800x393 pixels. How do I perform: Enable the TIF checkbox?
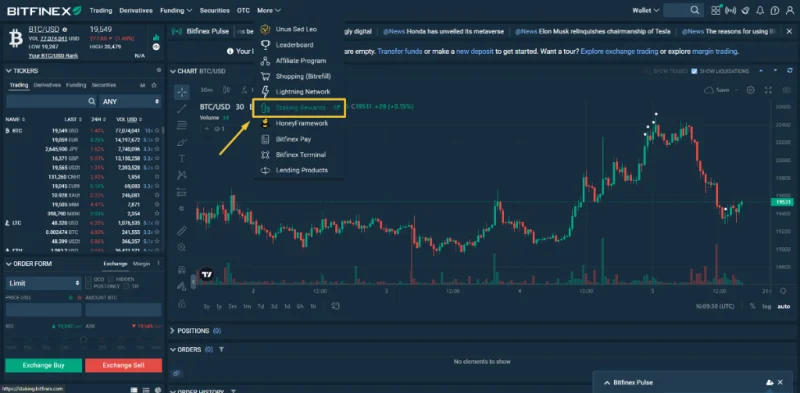pyautogui.click(x=127, y=286)
